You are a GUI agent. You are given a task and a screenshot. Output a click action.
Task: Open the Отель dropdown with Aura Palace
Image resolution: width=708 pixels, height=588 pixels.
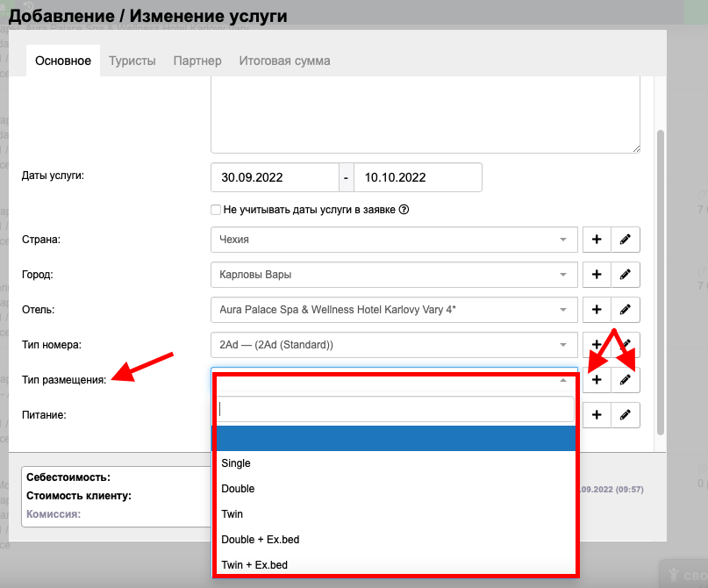pos(394,310)
